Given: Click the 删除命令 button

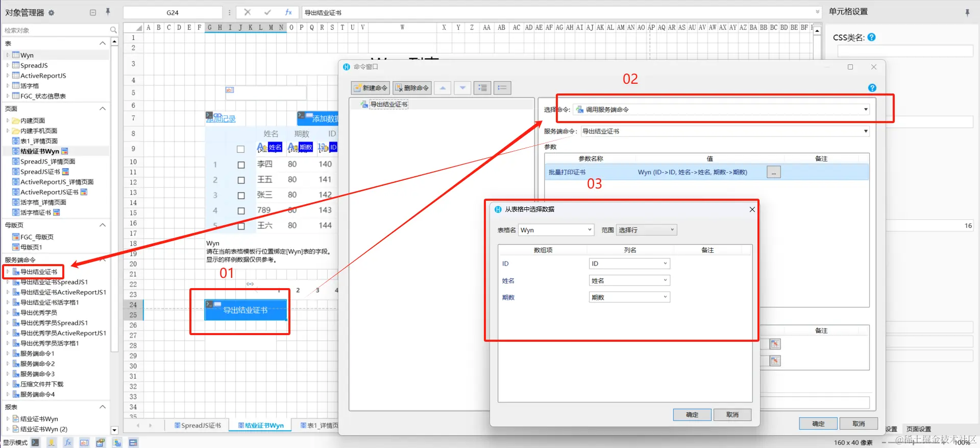Looking at the screenshot, I should click(x=412, y=88).
